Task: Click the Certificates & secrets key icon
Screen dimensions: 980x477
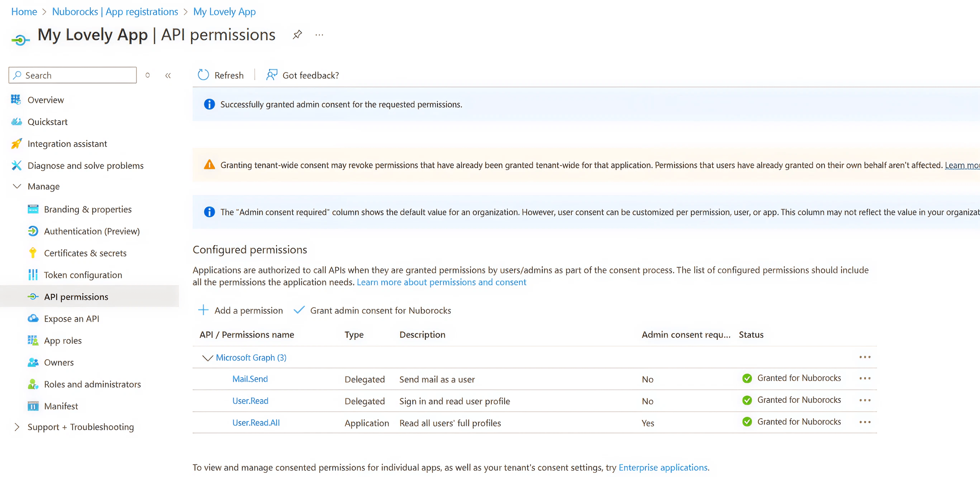Action: 33,253
